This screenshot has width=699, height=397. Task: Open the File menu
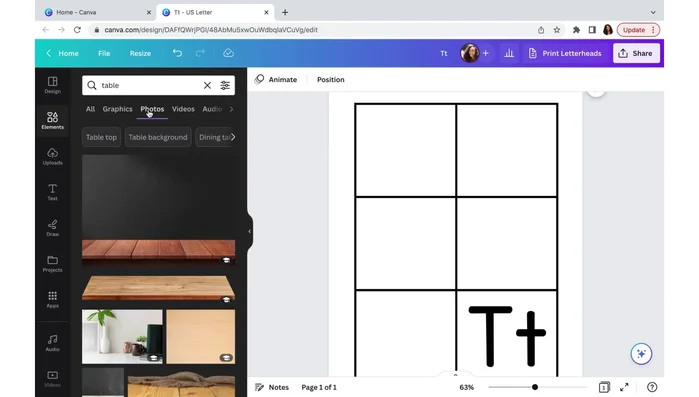(x=104, y=53)
